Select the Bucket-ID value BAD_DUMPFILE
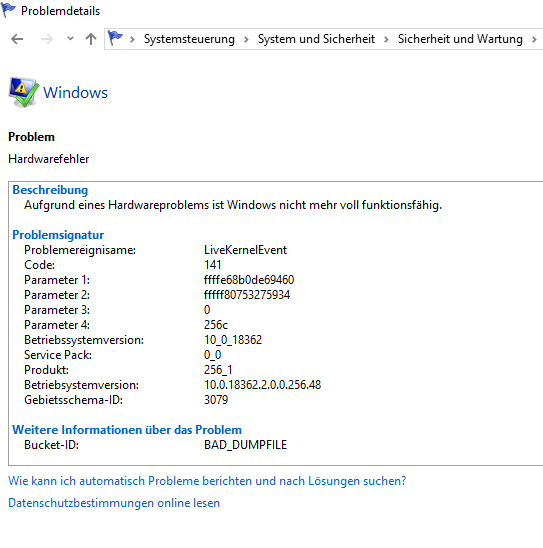543x548 pixels. (x=245, y=445)
